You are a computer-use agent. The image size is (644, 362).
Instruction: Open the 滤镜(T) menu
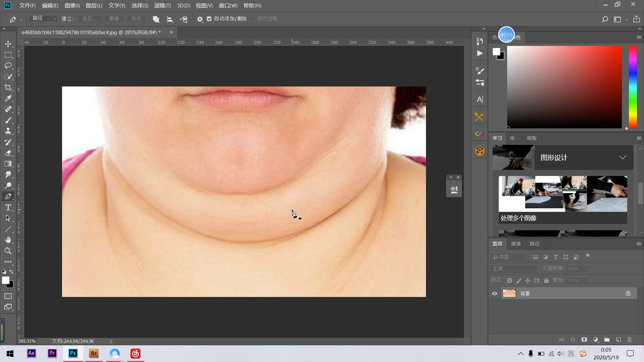pyautogui.click(x=162, y=6)
